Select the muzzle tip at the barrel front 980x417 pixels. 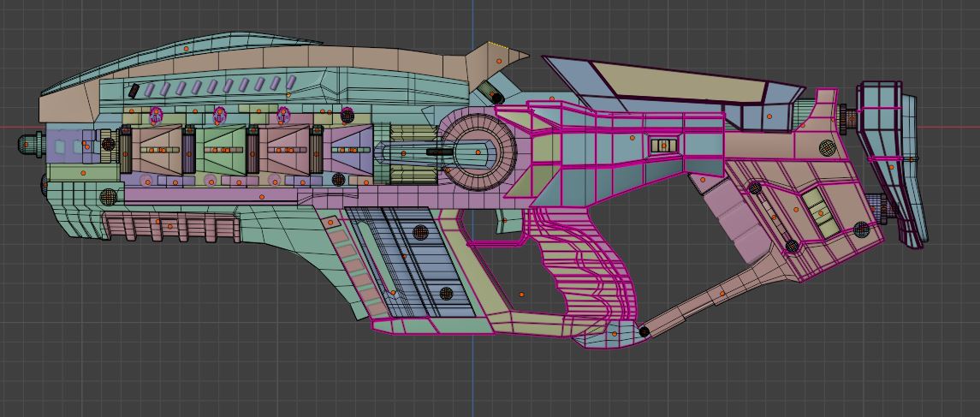tap(32, 145)
